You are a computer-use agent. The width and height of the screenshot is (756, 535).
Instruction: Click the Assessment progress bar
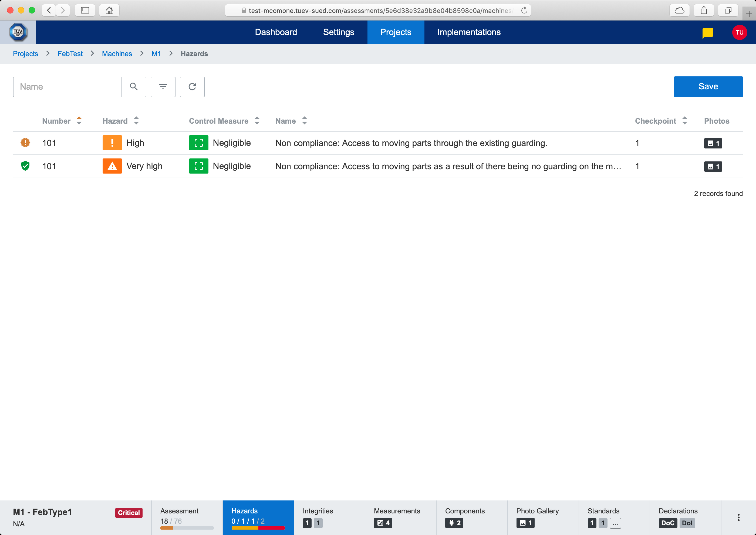click(x=187, y=528)
